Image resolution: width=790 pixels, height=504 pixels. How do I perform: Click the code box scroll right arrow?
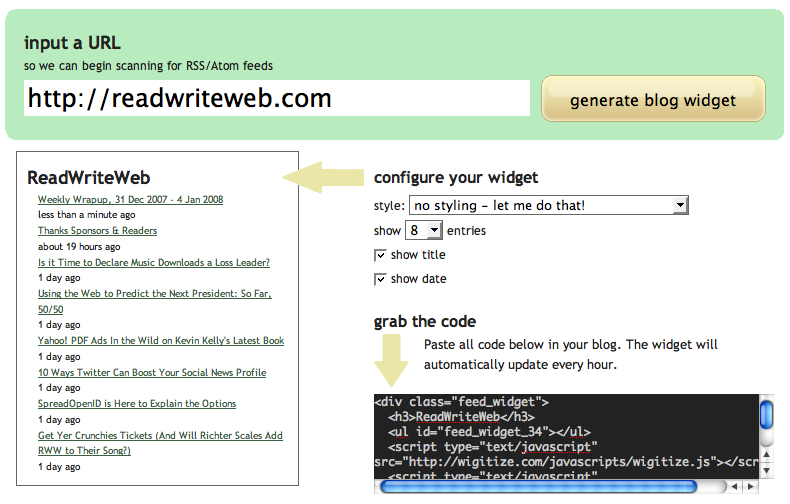coord(751,486)
